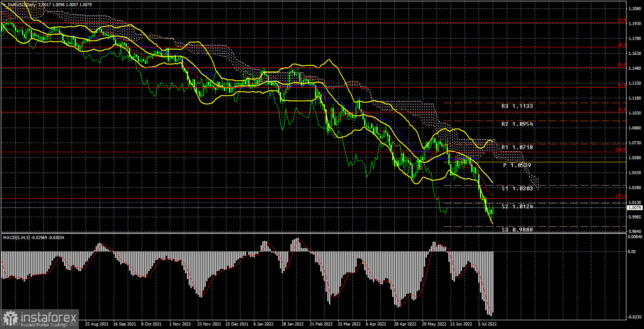Click the 23.6 Fibonacci level label
644x329 pixels.
pos(621,21)
